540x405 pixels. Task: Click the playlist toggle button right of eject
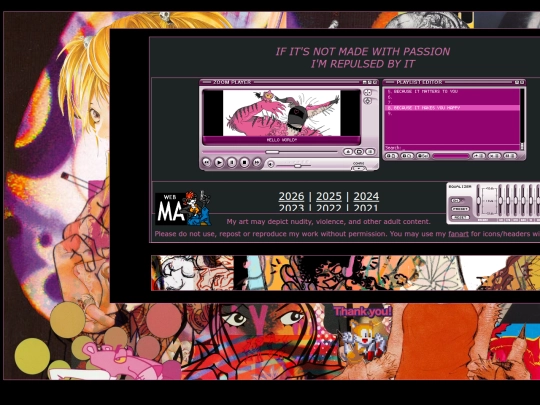[359, 152]
